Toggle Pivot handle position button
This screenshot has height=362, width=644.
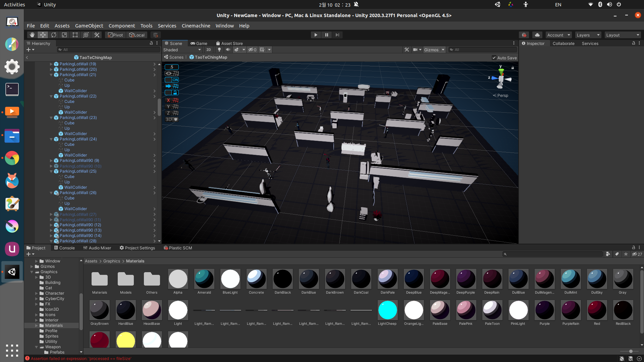(115, 35)
